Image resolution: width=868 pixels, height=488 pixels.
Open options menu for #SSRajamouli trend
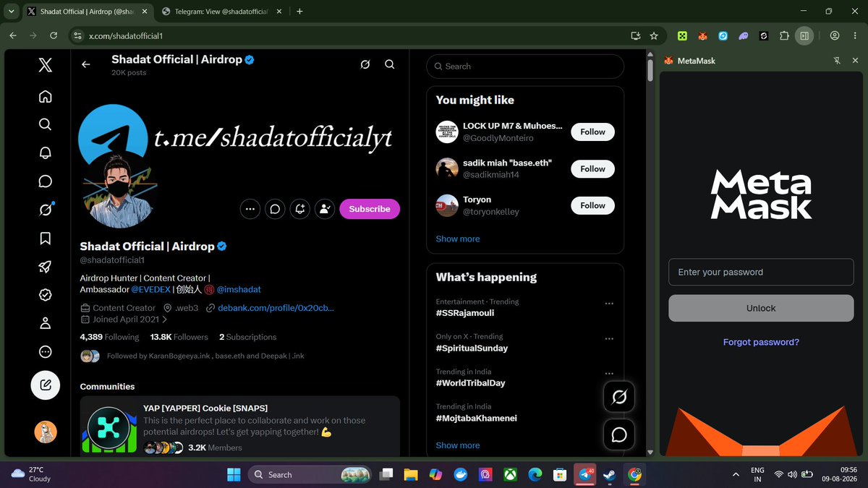click(609, 304)
